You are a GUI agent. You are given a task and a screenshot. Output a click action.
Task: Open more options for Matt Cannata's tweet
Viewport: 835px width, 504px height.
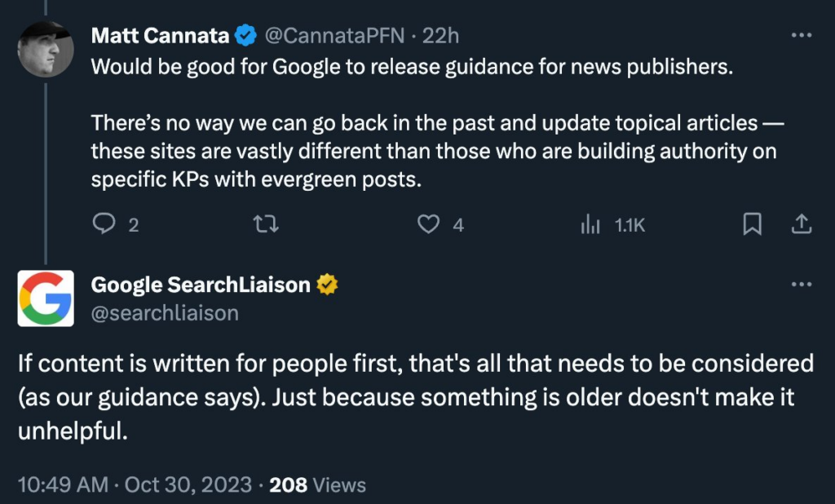tap(802, 35)
